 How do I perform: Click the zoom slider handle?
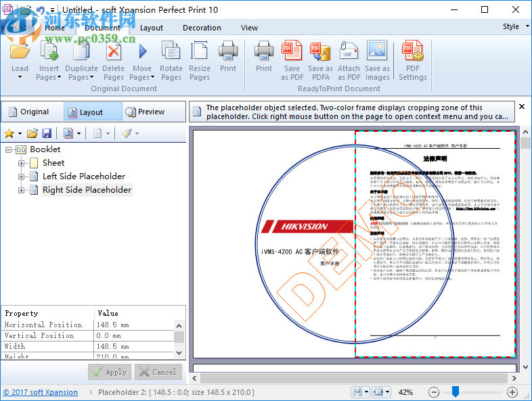tap(456, 392)
